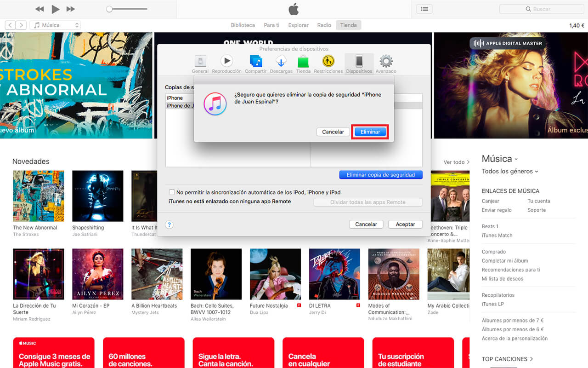Image resolution: width=588 pixels, height=368 pixels.
Task: Click Ver todo link for Novedades
Action: click(x=457, y=162)
